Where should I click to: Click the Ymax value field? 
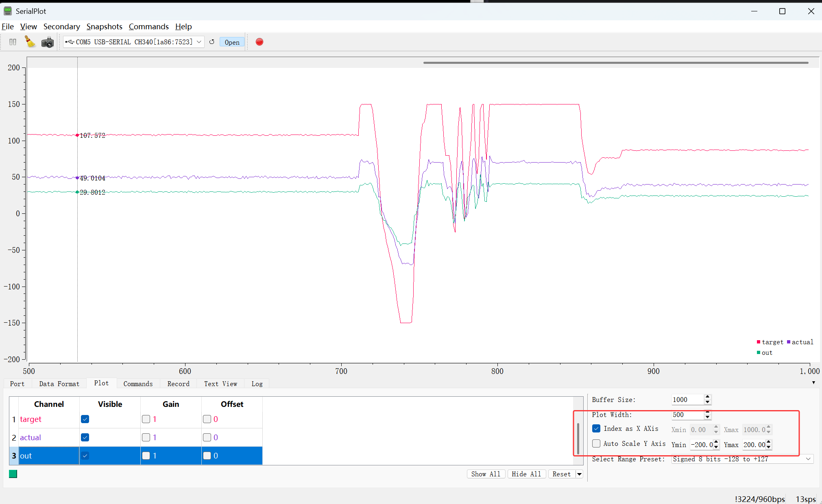tap(754, 445)
